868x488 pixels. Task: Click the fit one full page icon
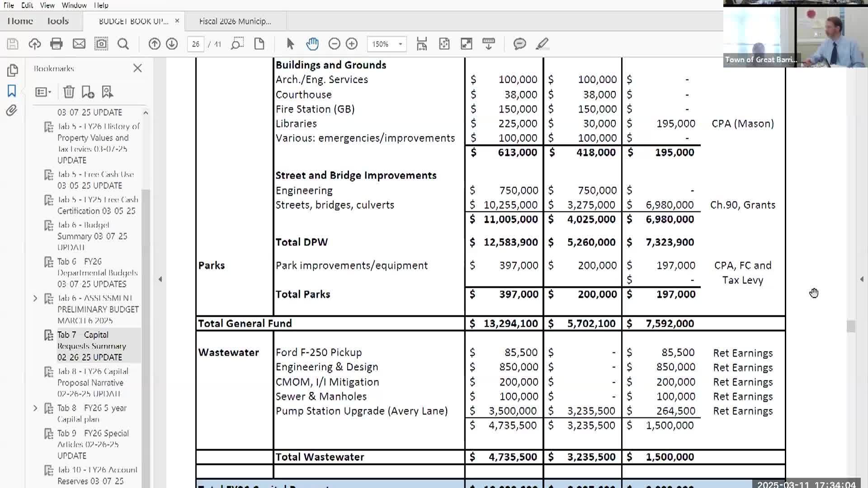click(444, 44)
